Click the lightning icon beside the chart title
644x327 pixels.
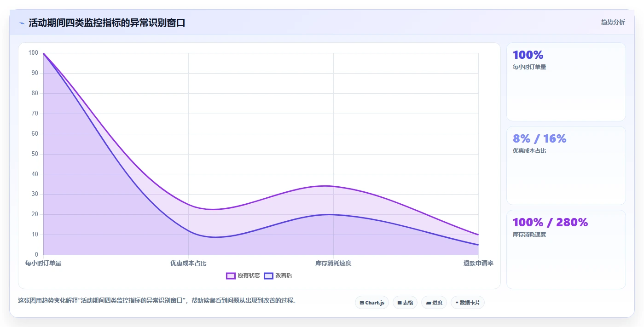[22, 23]
